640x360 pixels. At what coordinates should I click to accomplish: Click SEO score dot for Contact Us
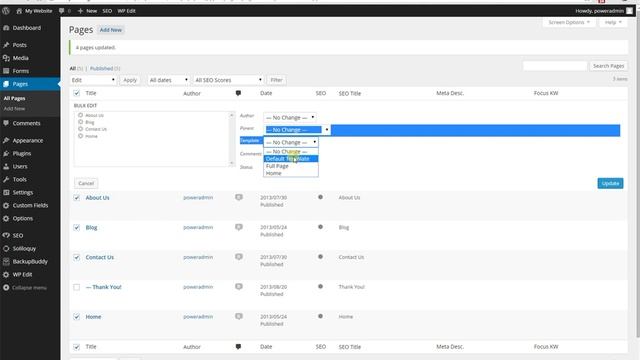tap(320, 257)
